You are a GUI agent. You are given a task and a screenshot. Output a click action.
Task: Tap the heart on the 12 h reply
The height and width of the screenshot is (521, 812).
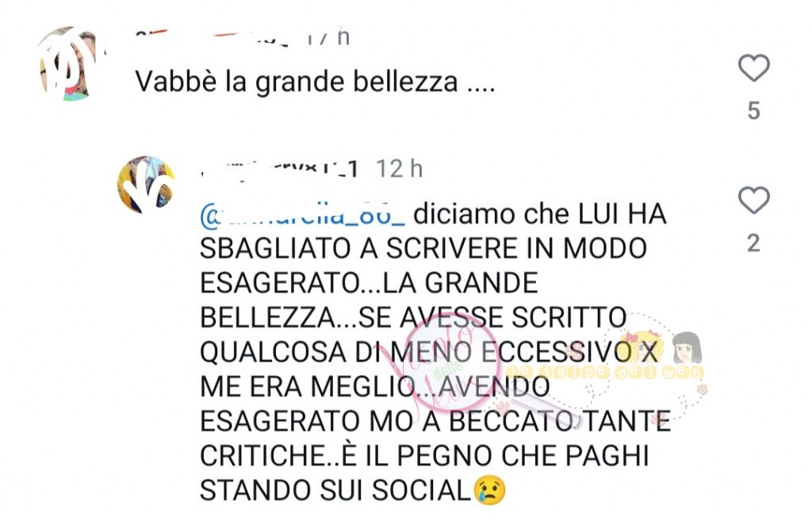753,201
